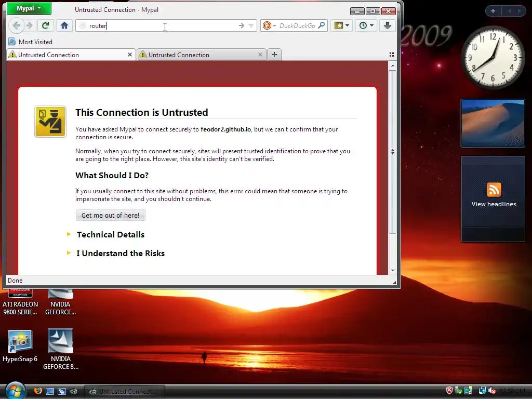Click the page scrollbar down arrow
The height and width of the screenshot is (399, 532).
click(393, 270)
